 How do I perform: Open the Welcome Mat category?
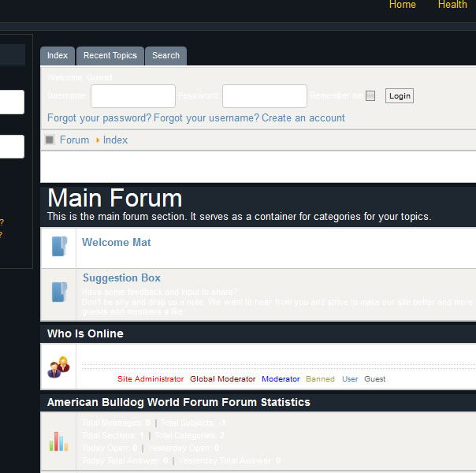tap(117, 242)
